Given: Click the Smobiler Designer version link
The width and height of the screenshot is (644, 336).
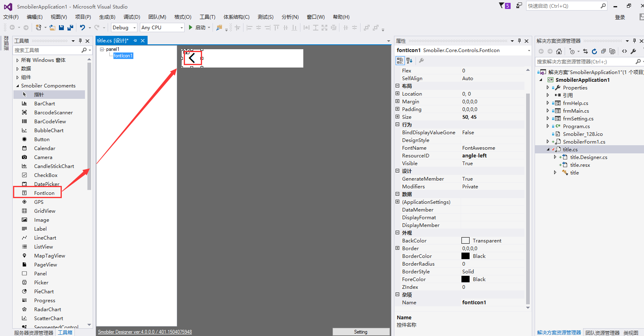Looking at the screenshot, I should click(145, 332).
